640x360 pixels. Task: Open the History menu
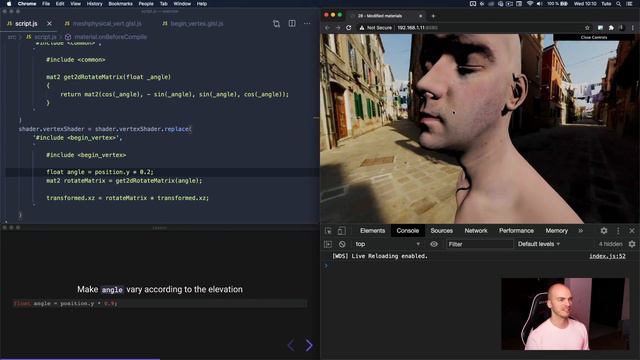click(94, 4)
